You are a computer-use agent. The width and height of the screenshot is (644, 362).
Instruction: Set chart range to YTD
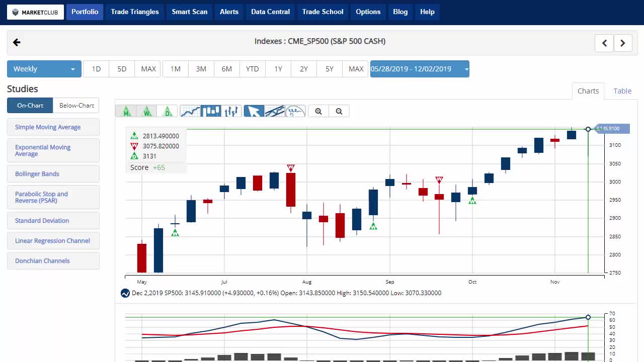[253, 69]
